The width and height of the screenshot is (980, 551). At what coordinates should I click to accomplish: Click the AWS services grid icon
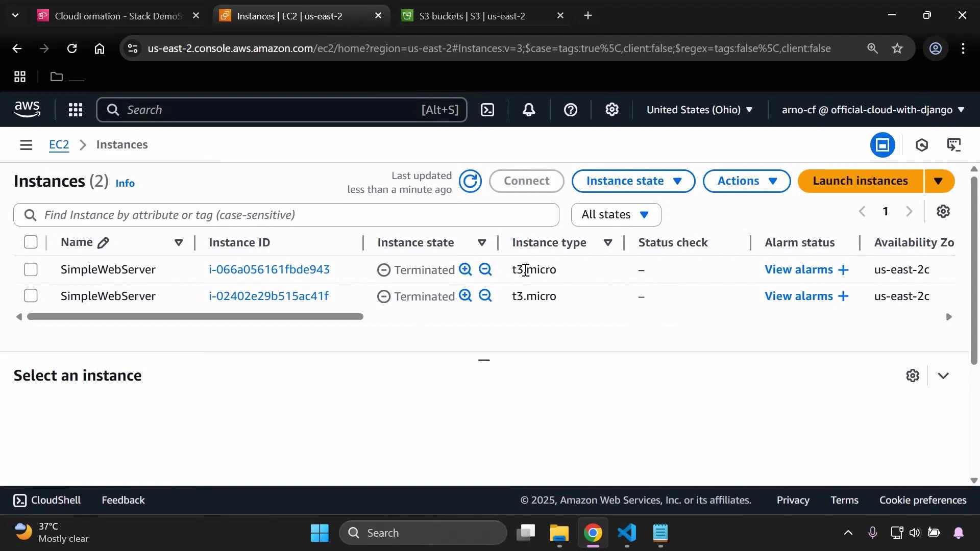[x=75, y=110]
